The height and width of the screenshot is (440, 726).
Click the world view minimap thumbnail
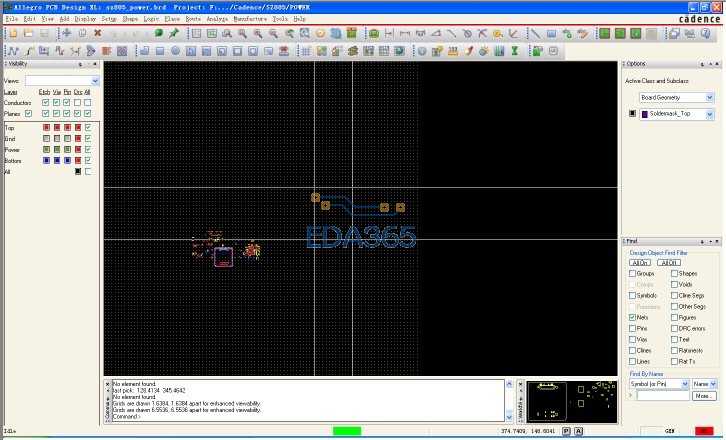click(572, 402)
